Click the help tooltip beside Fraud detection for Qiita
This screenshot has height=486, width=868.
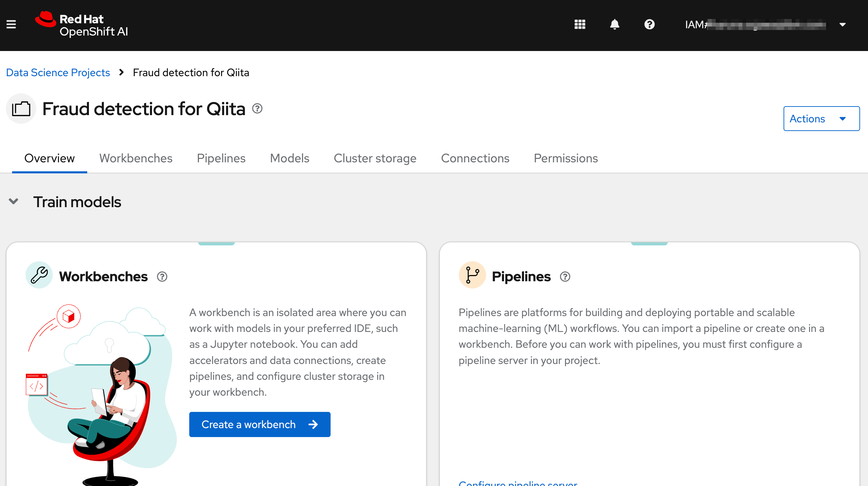[x=256, y=109]
